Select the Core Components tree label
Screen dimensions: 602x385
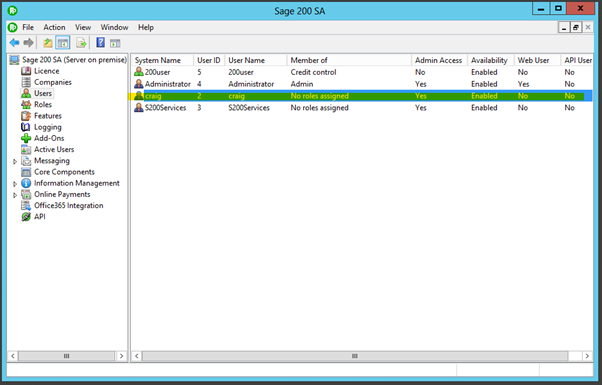pyautogui.click(x=64, y=172)
